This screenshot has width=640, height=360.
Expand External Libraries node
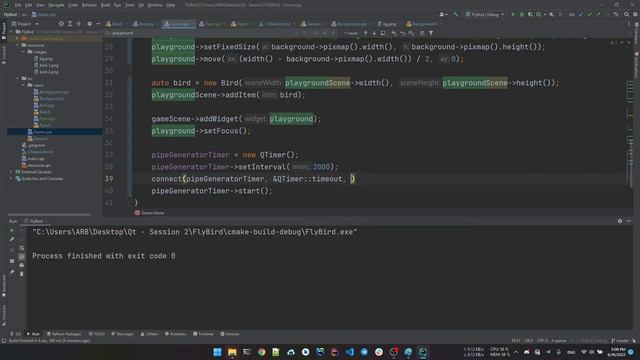11,172
